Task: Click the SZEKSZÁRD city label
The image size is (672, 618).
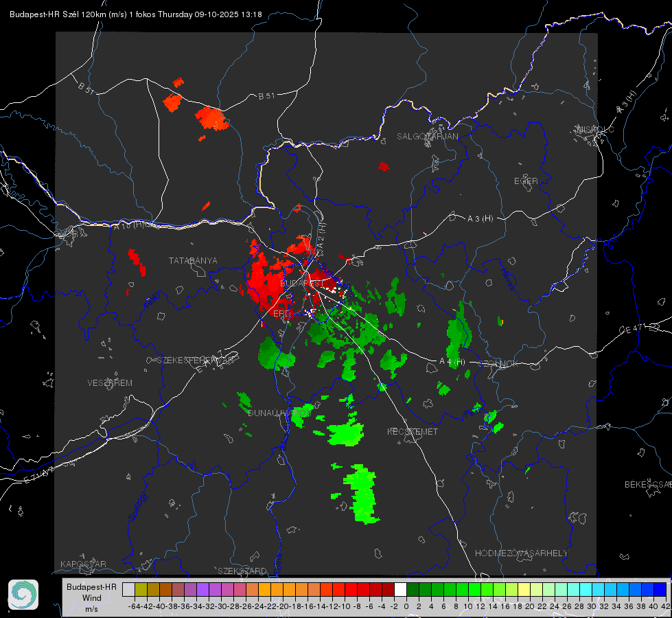Action: pyautogui.click(x=242, y=571)
